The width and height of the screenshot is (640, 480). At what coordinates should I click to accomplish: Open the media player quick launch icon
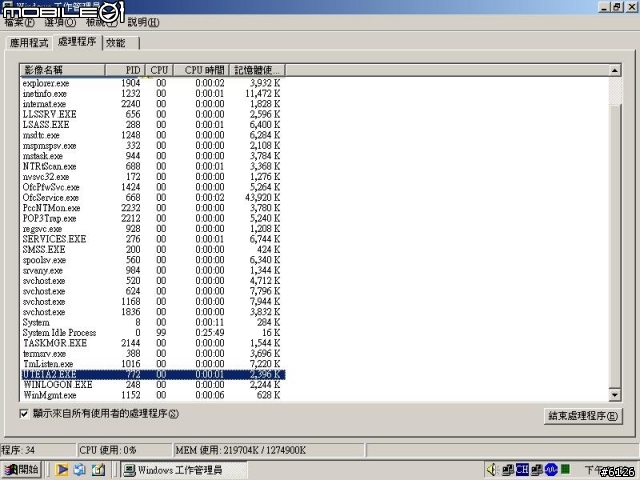(62, 470)
